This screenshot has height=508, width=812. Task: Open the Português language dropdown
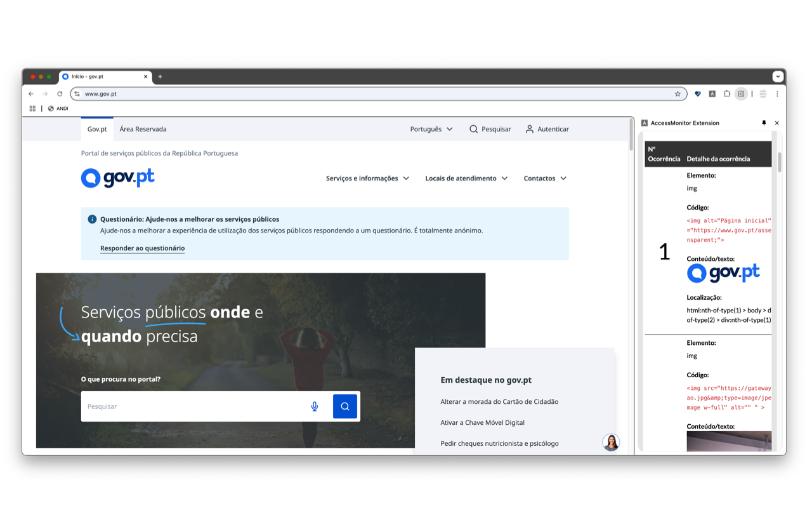[x=431, y=129]
